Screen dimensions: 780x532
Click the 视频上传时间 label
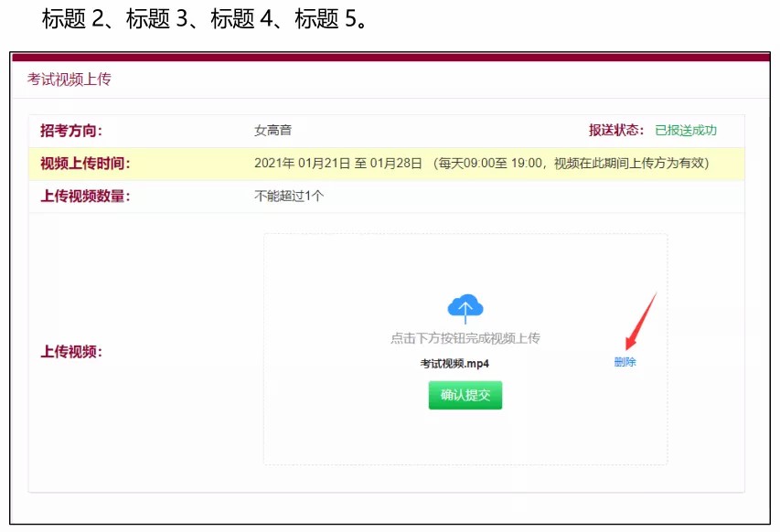85,164
